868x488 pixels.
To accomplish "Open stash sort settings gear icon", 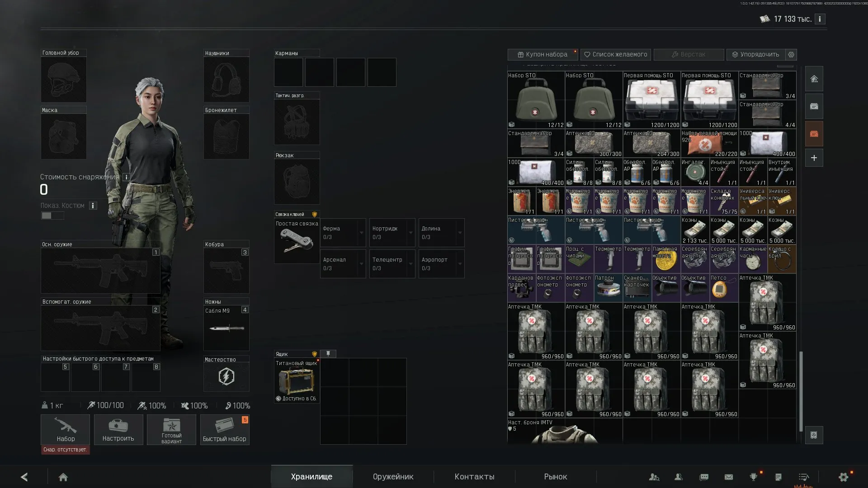I will pyautogui.click(x=791, y=54).
